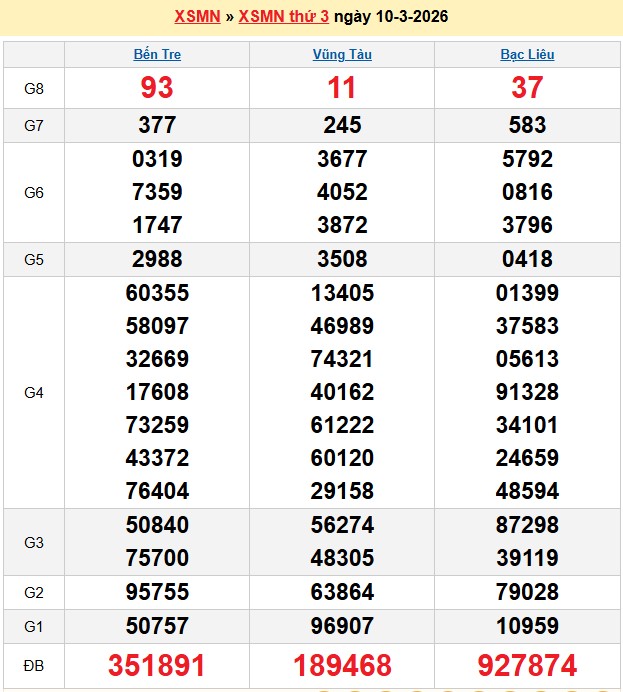Click the G2 number 79028
Image resolution: width=623 pixels, height=692 pixels.
(x=527, y=592)
